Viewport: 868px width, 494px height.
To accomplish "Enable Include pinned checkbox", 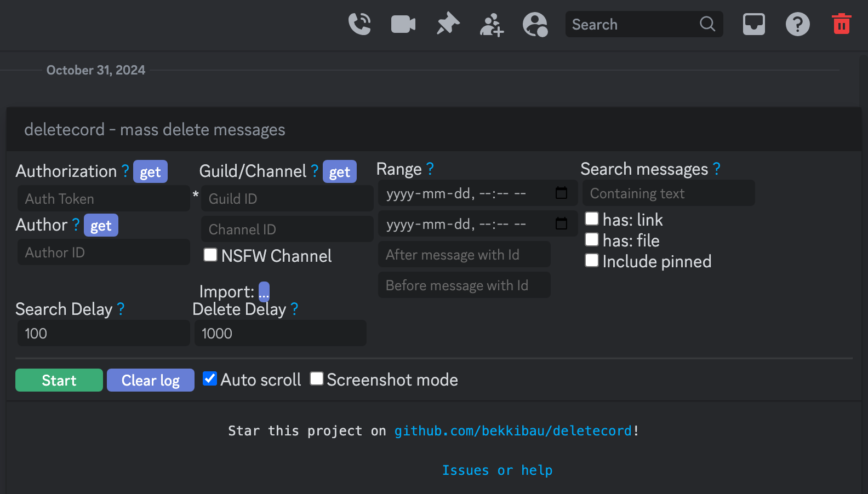I will click(x=592, y=260).
